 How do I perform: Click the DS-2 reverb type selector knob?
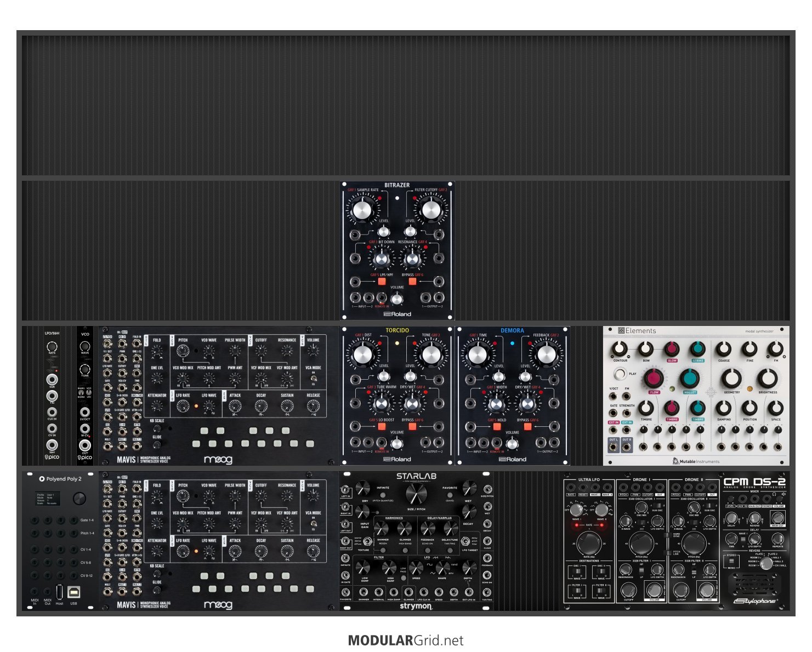click(x=766, y=562)
